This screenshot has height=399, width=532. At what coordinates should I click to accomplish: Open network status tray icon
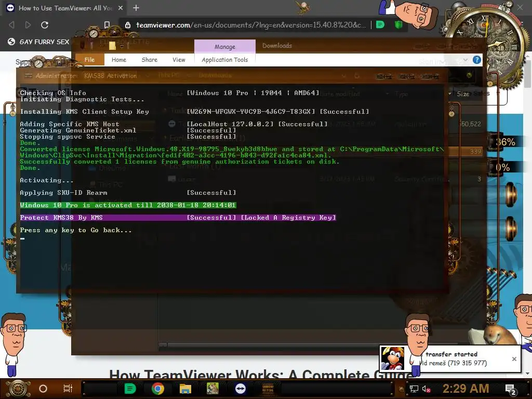coord(414,389)
